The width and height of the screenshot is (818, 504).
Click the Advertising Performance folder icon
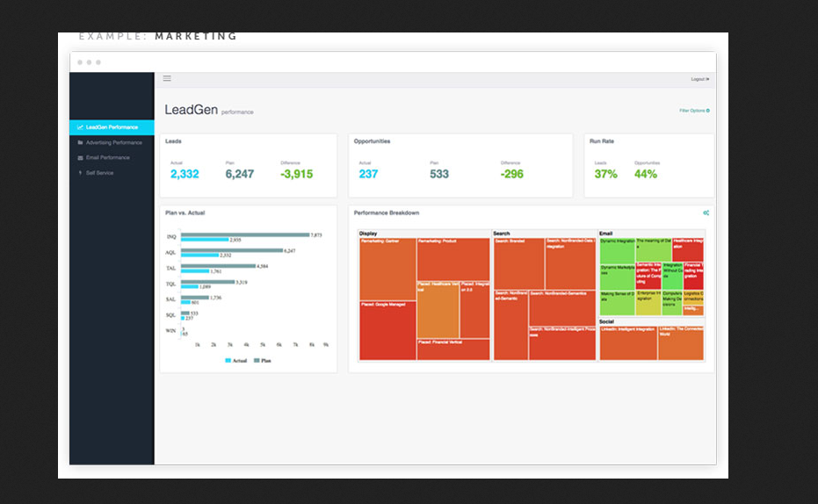pos(80,142)
